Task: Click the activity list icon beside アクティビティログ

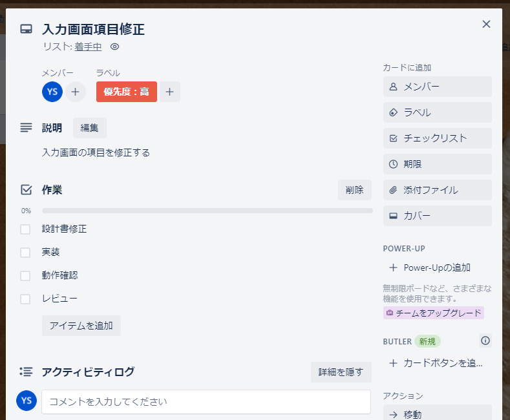Action: coord(26,372)
